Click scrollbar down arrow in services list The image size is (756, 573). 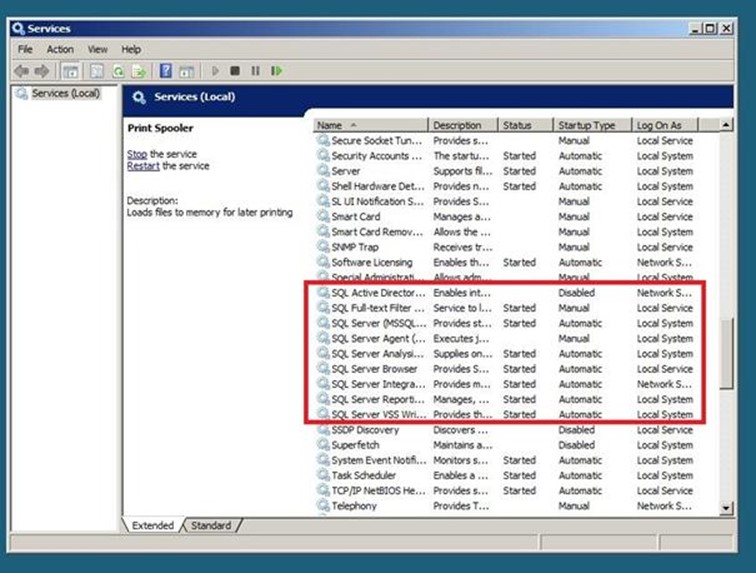[726, 508]
